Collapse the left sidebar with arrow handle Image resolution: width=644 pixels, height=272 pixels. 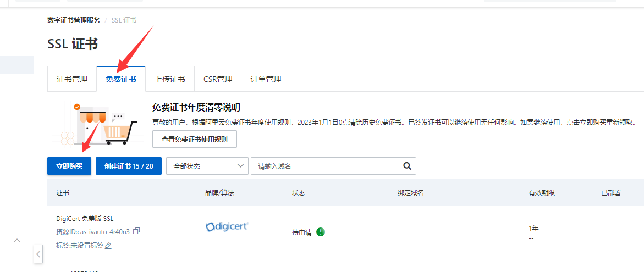pyautogui.click(x=38, y=254)
